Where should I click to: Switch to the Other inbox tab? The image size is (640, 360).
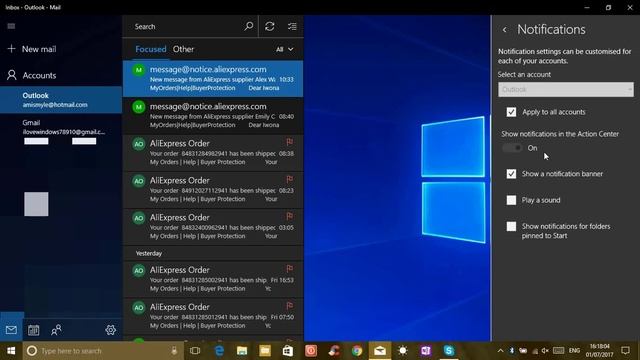coord(183,49)
